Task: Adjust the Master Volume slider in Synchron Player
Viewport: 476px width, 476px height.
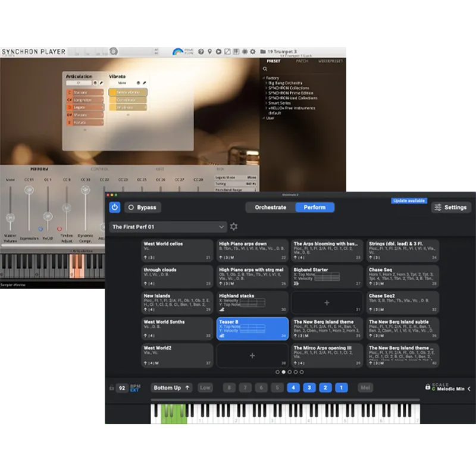Action: click(x=10, y=217)
